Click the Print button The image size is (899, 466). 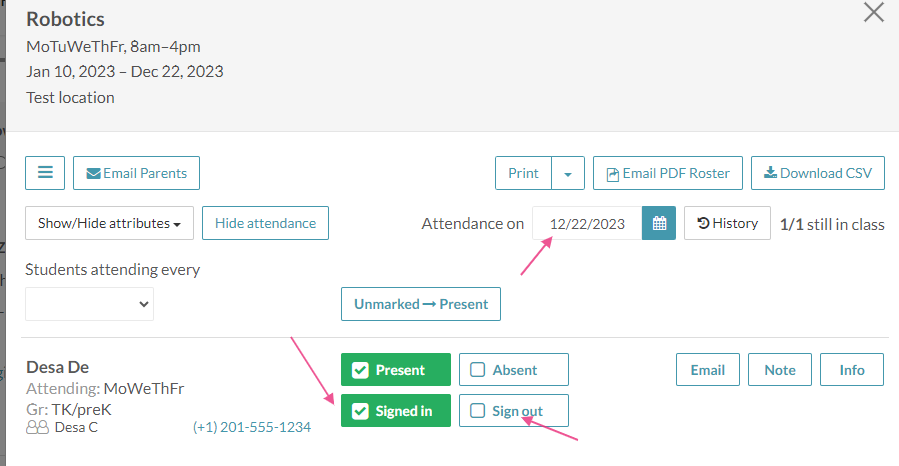(x=523, y=173)
